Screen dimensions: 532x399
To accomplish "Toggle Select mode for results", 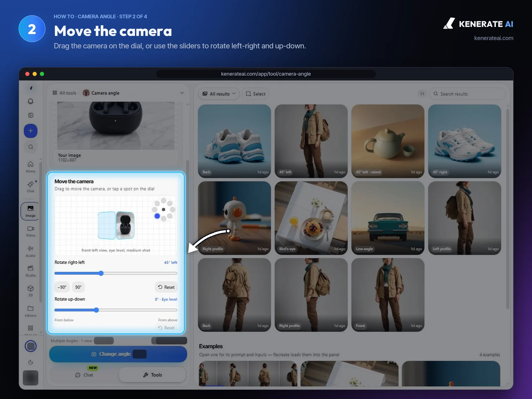I will (256, 94).
